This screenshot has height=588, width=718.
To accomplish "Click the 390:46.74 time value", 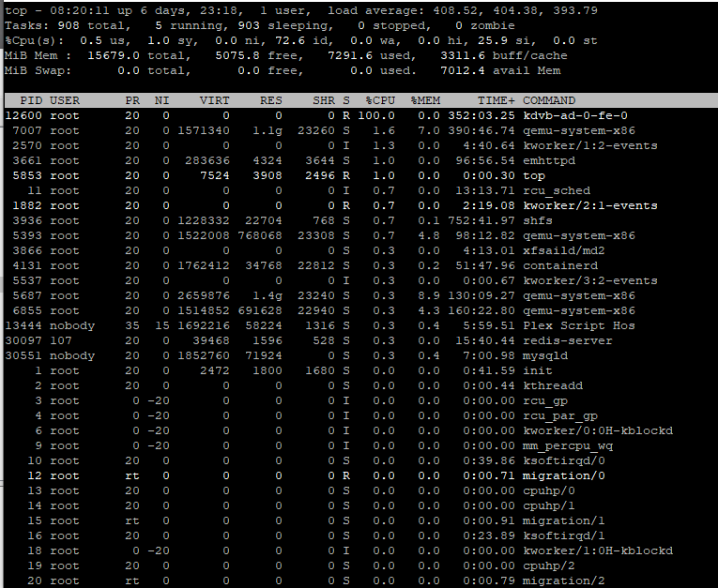I will [x=481, y=131].
